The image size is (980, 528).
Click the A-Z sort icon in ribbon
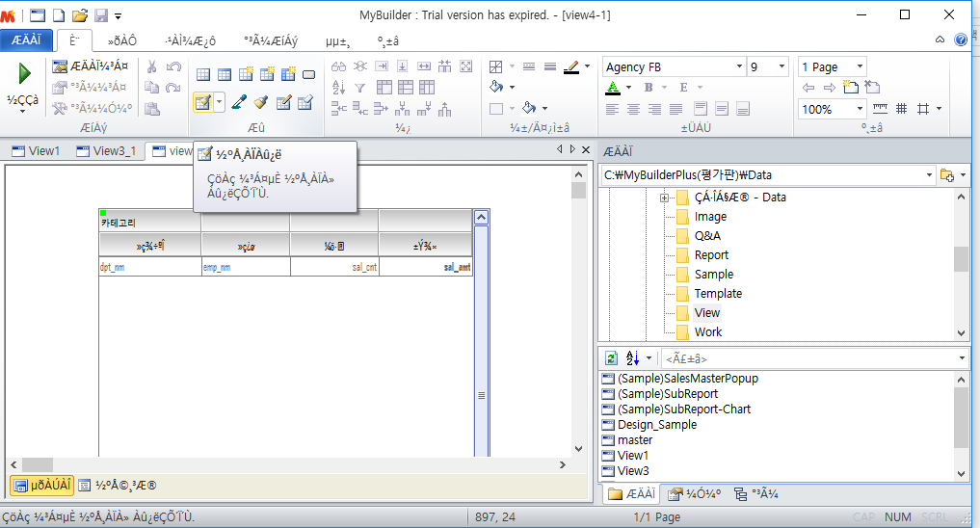pyautogui.click(x=338, y=88)
